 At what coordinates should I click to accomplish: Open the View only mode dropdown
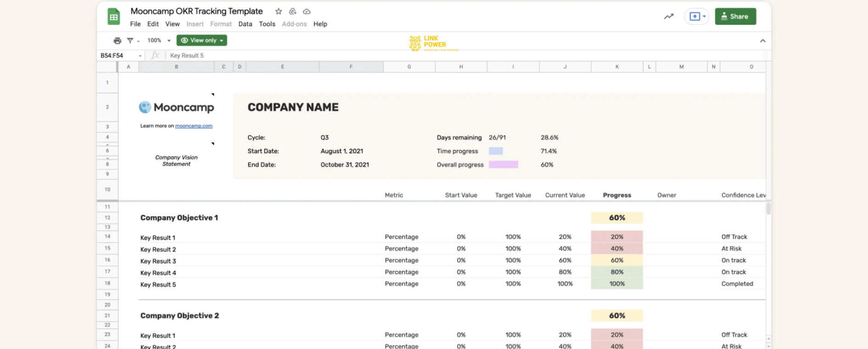click(x=202, y=40)
